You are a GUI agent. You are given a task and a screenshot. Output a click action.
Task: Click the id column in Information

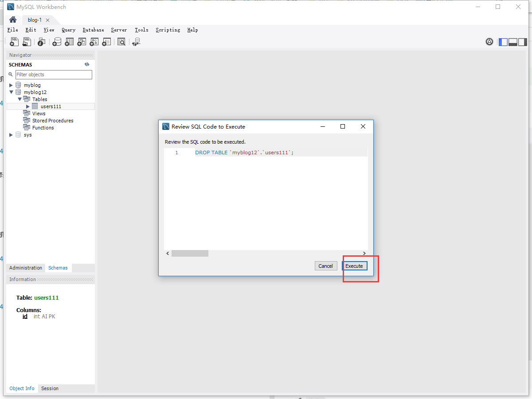(x=25, y=317)
